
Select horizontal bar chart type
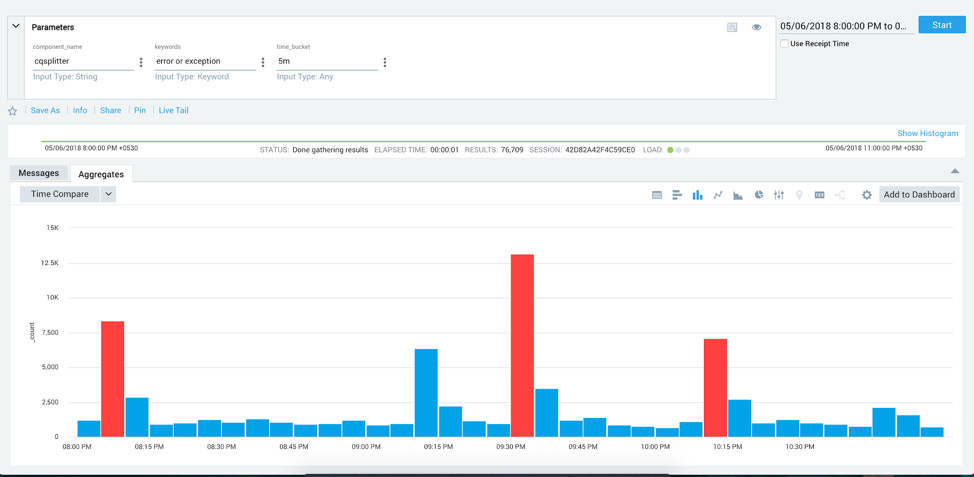click(x=677, y=194)
